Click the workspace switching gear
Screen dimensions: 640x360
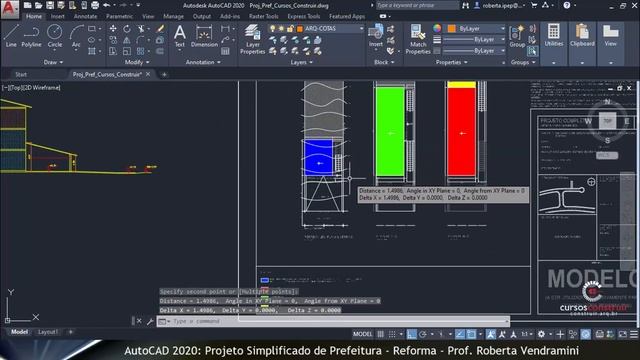click(x=541, y=334)
